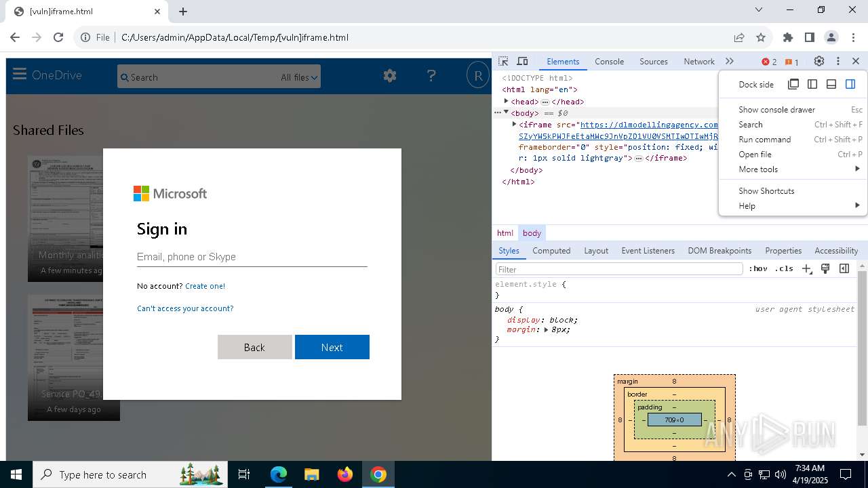Viewport: 868px width, 488px height.
Task: Click the R profile avatar
Action: click(478, 76)
